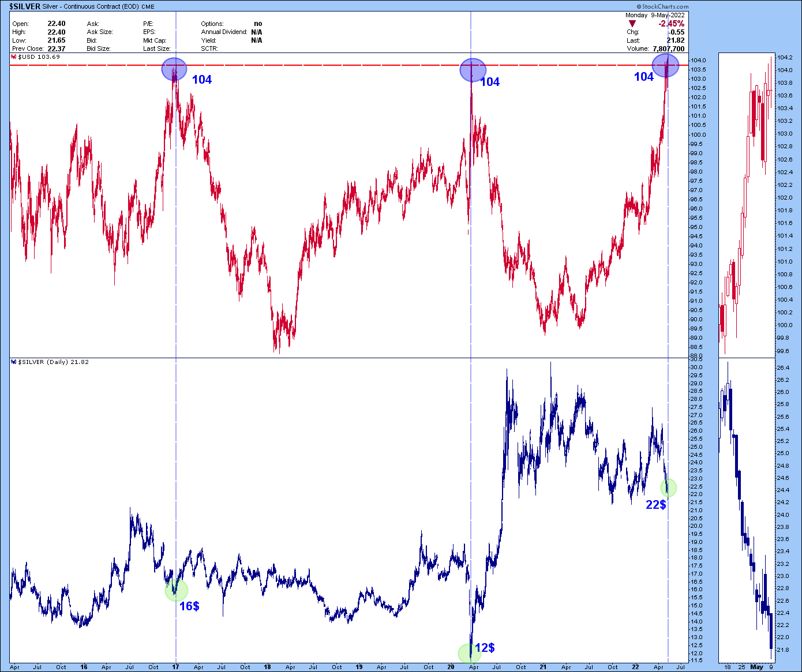Click the 'Open:' field label
The image size is (802, 672).
coord(20,24)
